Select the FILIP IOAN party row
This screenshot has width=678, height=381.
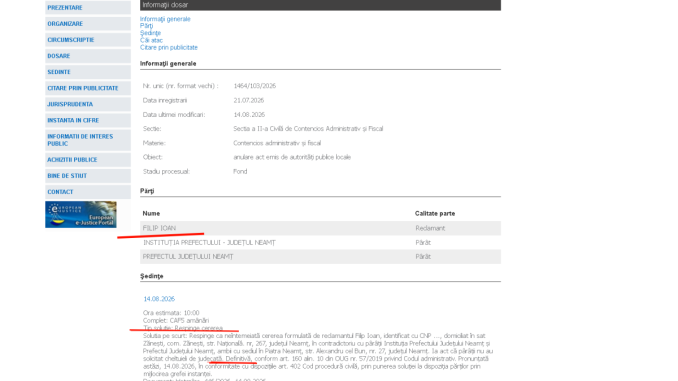point(320,228)
